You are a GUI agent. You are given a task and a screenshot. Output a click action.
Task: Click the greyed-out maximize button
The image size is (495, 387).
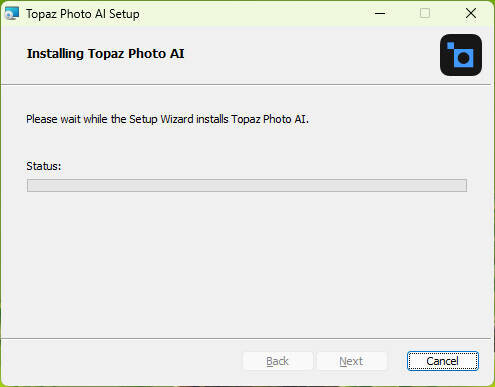pyautogui.click(x=425, y=13)
